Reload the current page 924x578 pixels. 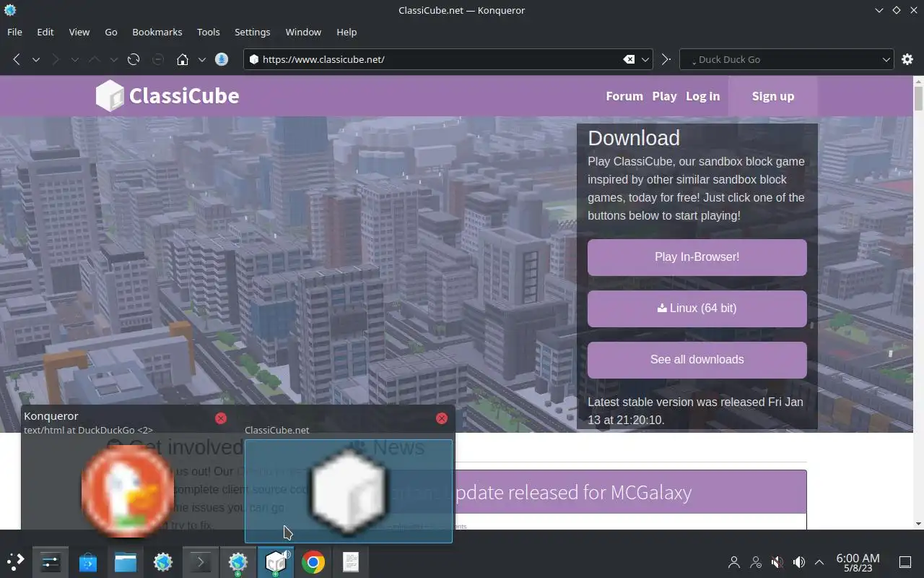134,59
